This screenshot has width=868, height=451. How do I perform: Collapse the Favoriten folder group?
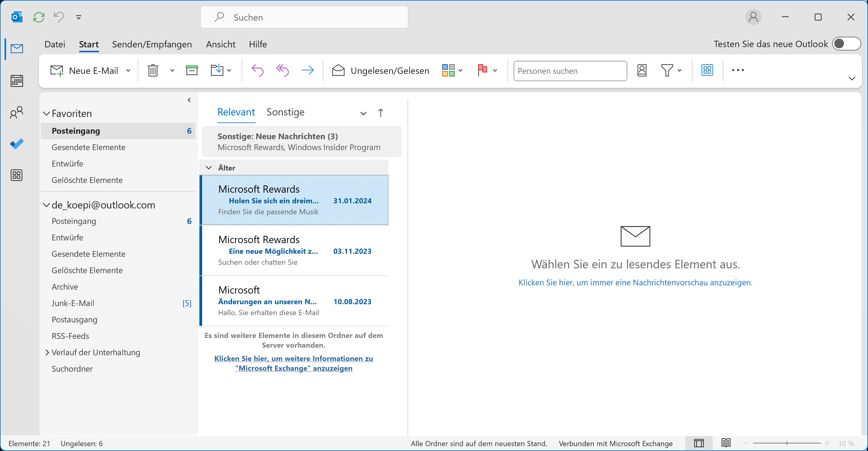(x=46, y=113)
